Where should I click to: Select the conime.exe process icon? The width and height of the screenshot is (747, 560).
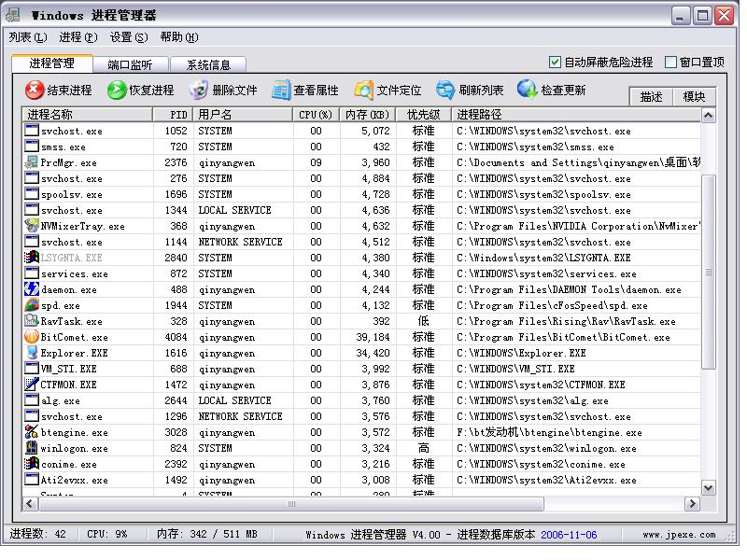[32, 464]
